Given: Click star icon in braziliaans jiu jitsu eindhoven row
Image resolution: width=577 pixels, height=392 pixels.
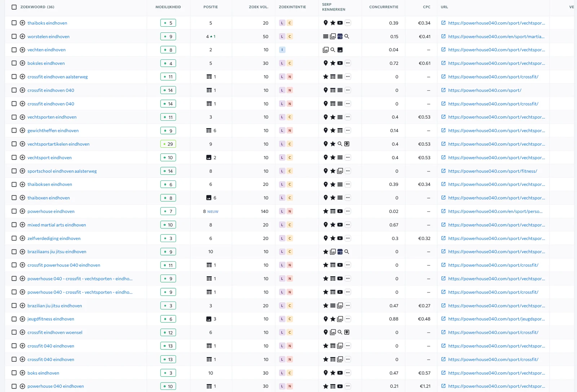Looking at the screenshot, I should click(x=326, y=251).
